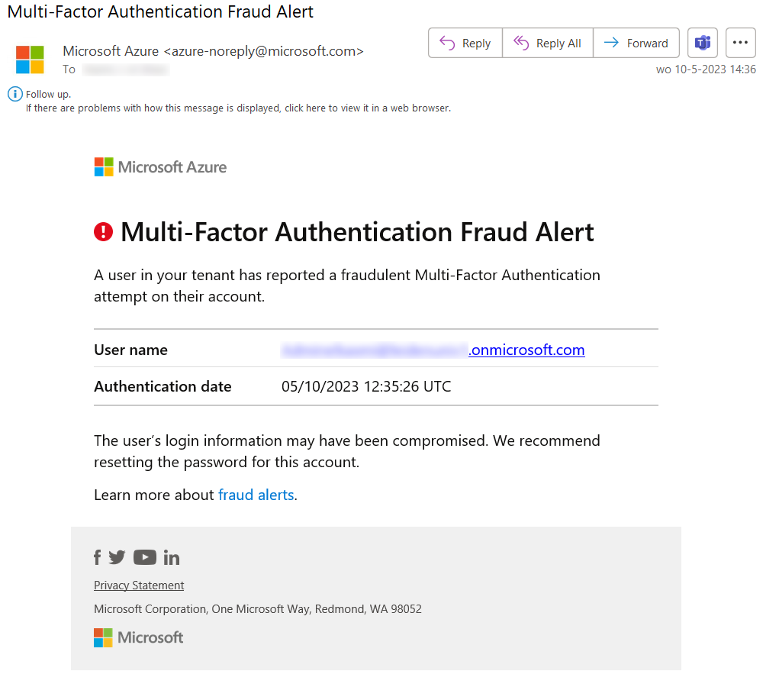This screenshot has height=700, width=779.
Task: Open the YouTube icon in the footer
Action: pos(145,557)
